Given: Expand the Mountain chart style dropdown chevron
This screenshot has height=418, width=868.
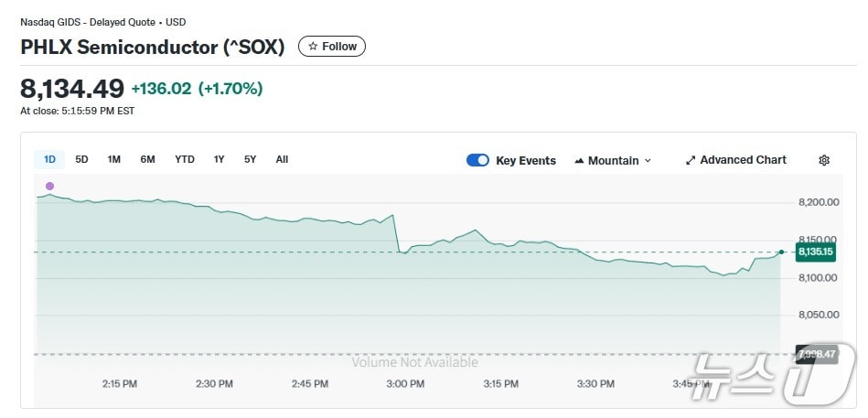Looking at the screenshot, I should pyautogui.click(x=648, y=161).
